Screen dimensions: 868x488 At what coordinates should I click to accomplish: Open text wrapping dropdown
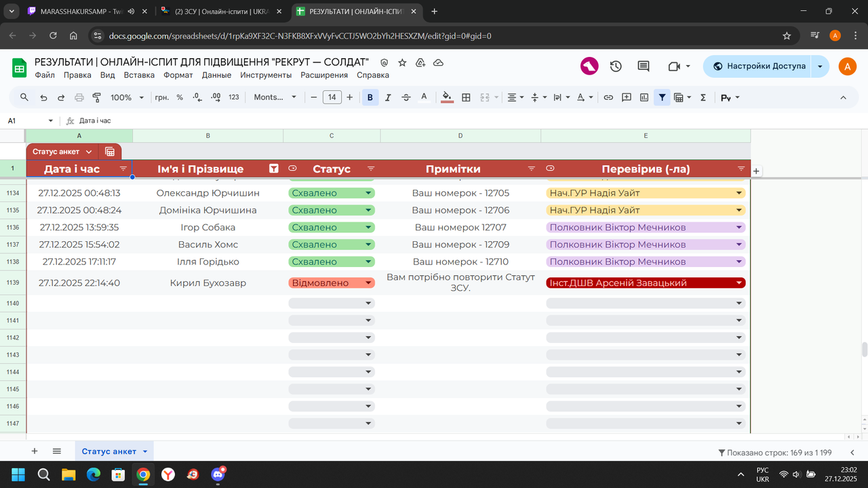[561, 98]
